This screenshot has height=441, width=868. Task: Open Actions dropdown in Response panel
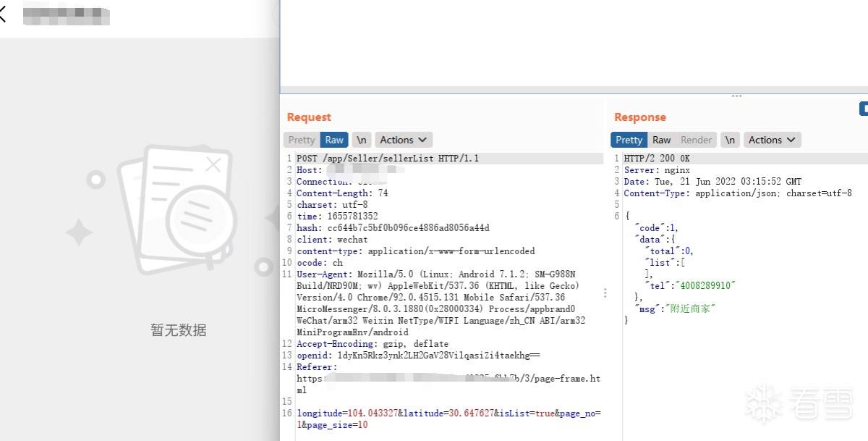pyautogui.click(x=772, y=140)
